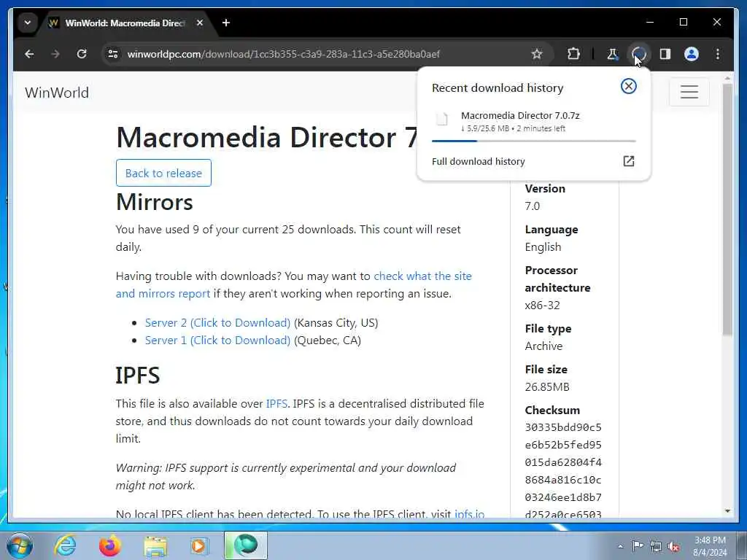Open Windows Explorer from taskbar
Screen dimensions: 747x560
coord(155,545)
